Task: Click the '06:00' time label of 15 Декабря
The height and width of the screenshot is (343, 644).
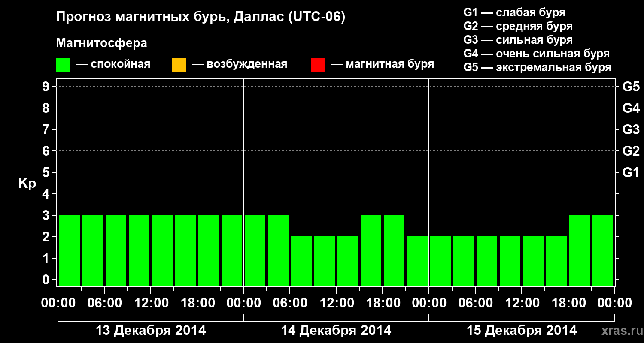Action: 476,303
